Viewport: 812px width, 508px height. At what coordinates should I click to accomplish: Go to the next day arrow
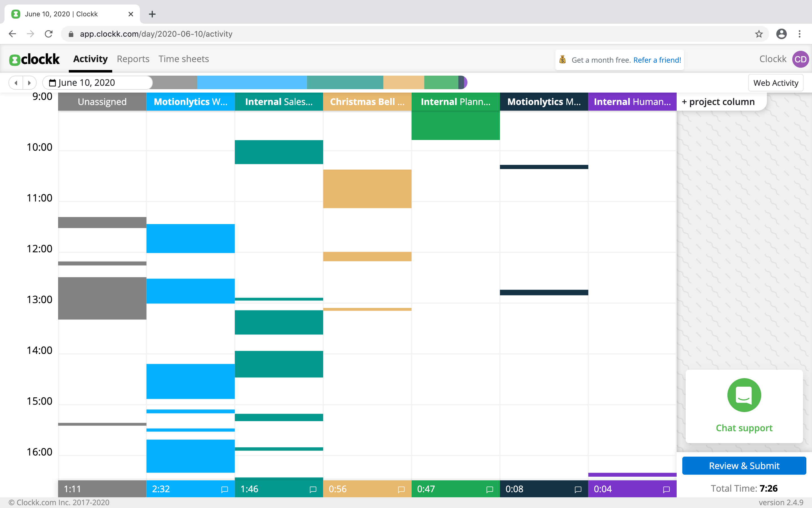(30, 83)
